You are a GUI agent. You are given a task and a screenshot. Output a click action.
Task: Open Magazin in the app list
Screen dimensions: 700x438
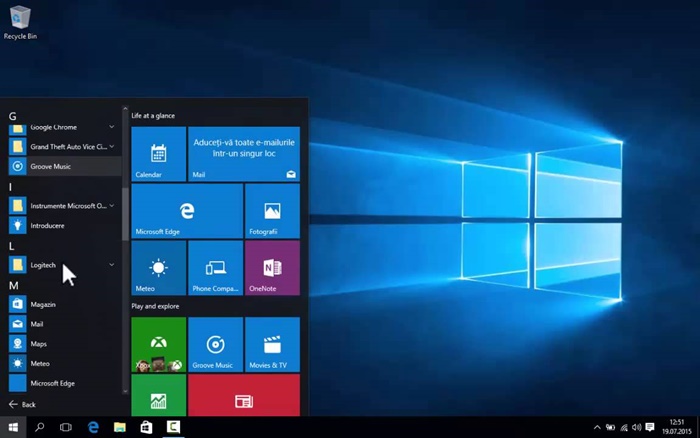pyautogui.click(x=64, y=305)
